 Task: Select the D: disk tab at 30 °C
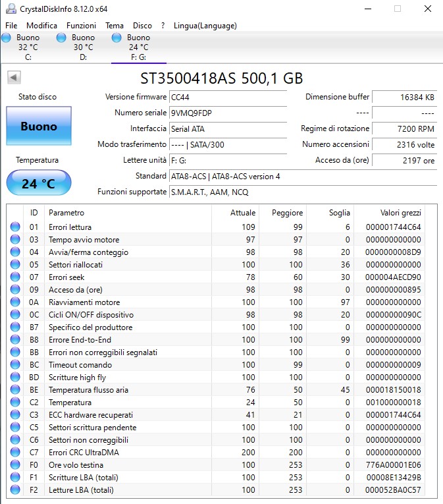[x=83, y=47]
